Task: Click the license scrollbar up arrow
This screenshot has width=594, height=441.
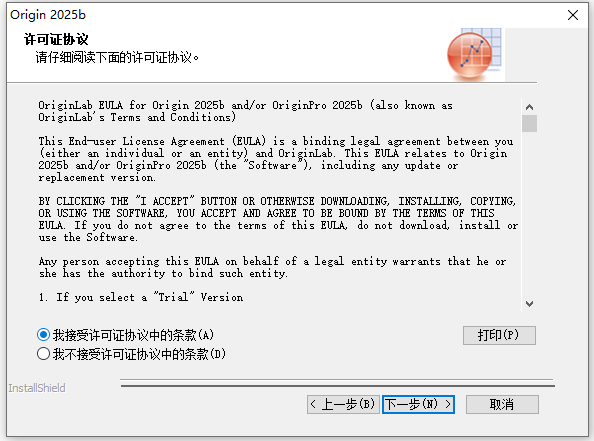Action: (x=530, y=107)
